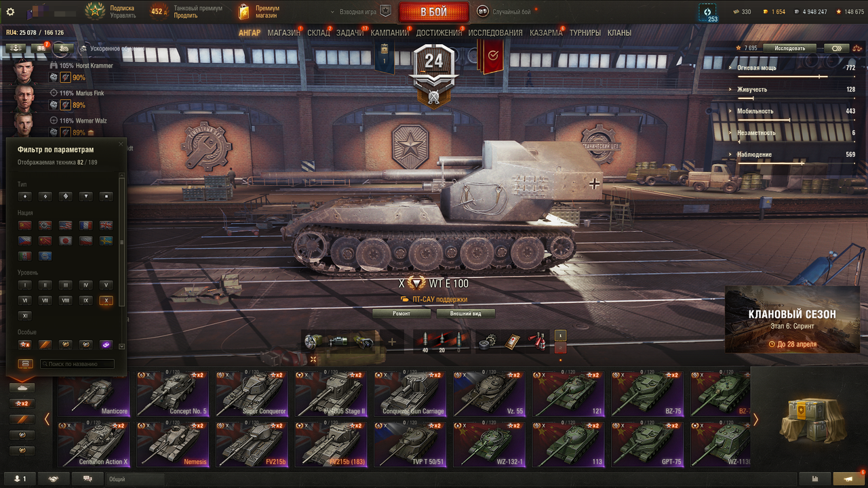
Task: Click the Исследовать research button
Action: tap(790, 48)
